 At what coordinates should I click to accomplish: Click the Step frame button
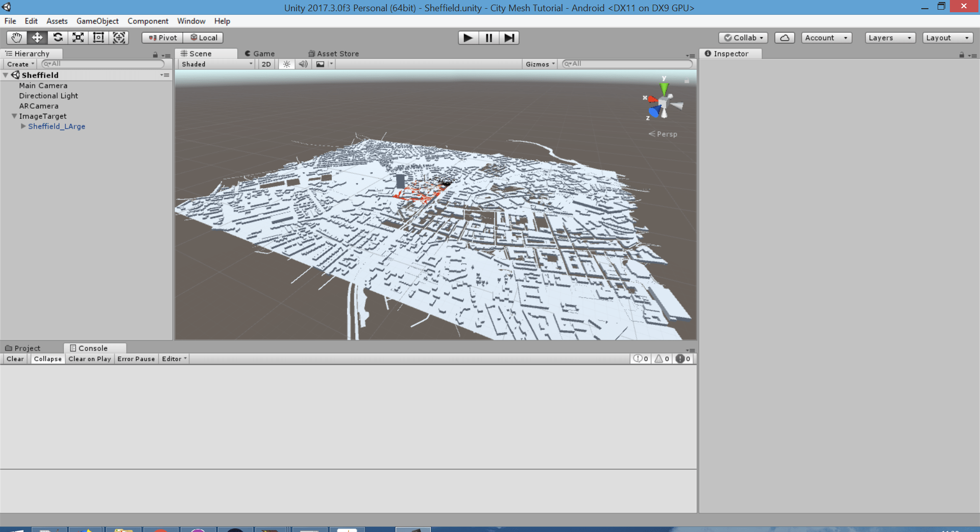pyautogui.click(x=509, y=38)
